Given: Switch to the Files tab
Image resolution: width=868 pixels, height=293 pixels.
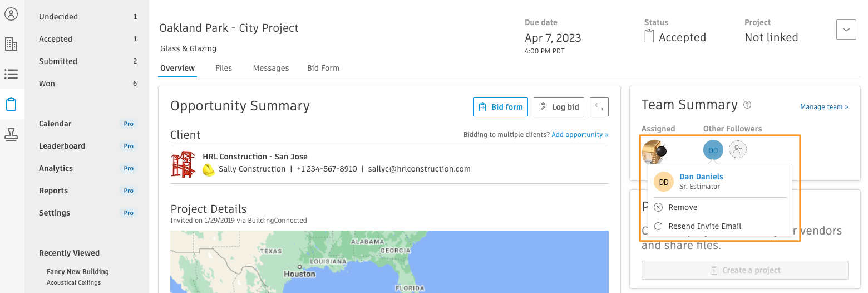Looking at the screenshot, I should [224, 68].
